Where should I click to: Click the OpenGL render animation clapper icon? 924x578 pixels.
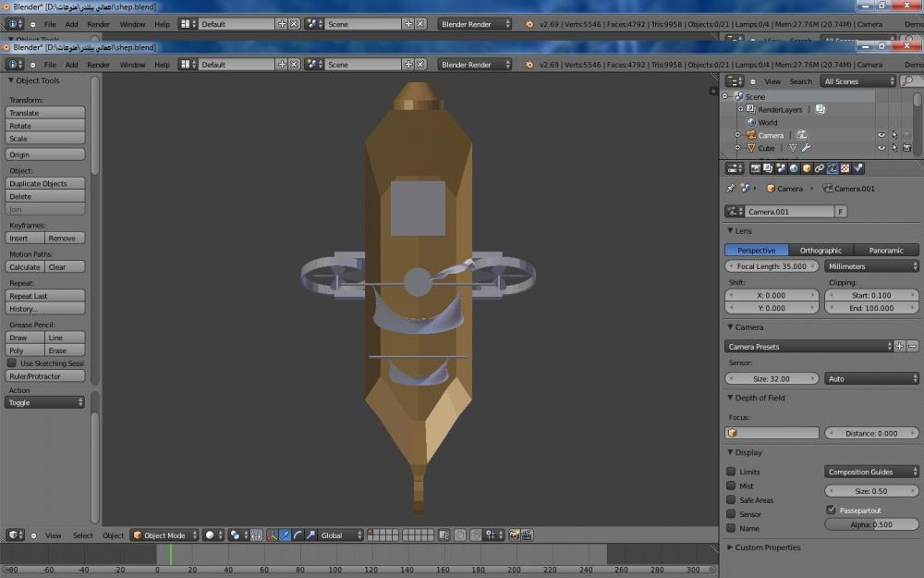[x=527, y=535]
